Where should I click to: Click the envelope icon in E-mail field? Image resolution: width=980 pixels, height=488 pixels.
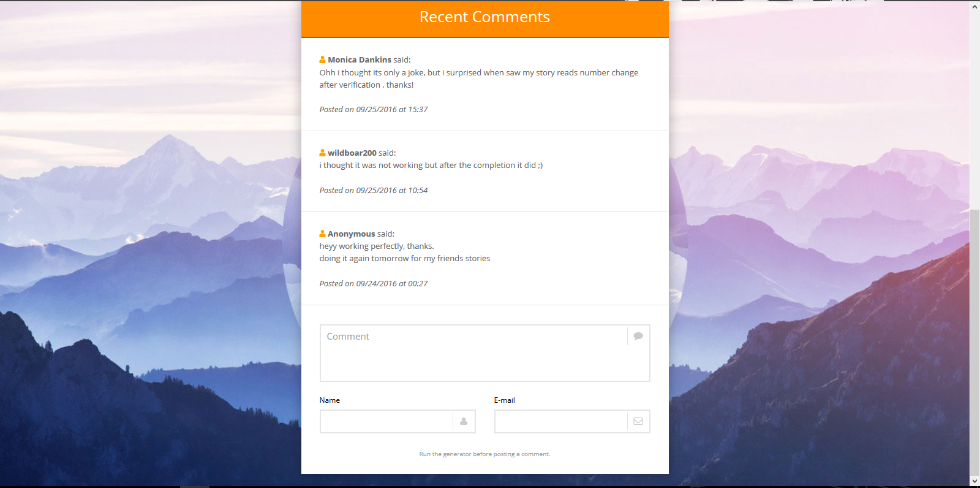pos(638,421)
